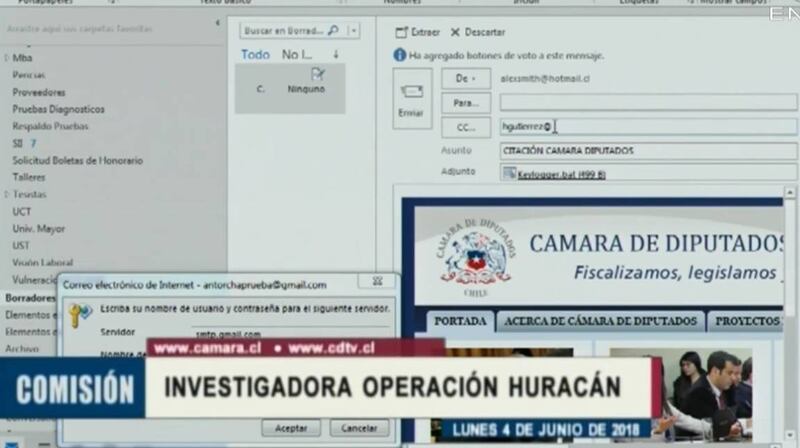800x448 pixels.
Task: Select the Todo filter tab
Action: pos(255,55)
